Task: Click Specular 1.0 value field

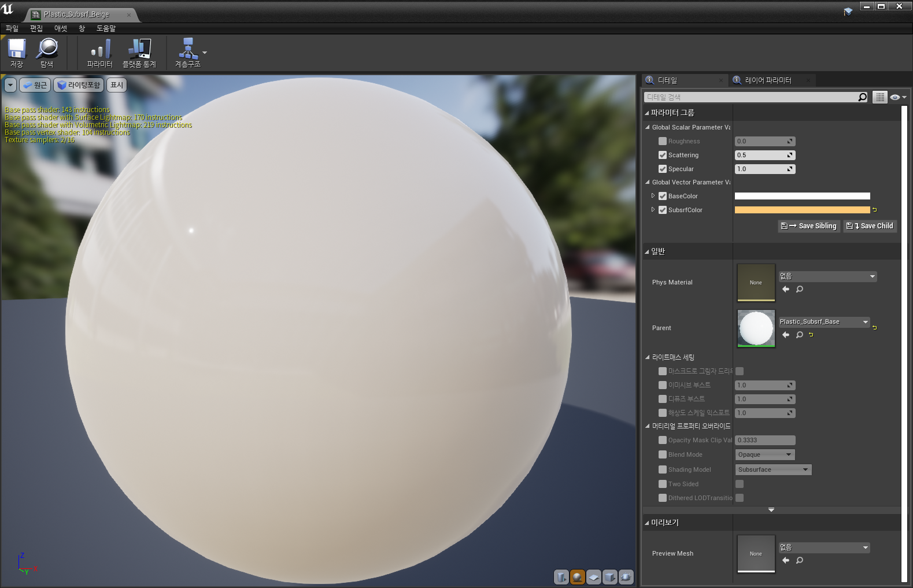Action: point(765,169)
